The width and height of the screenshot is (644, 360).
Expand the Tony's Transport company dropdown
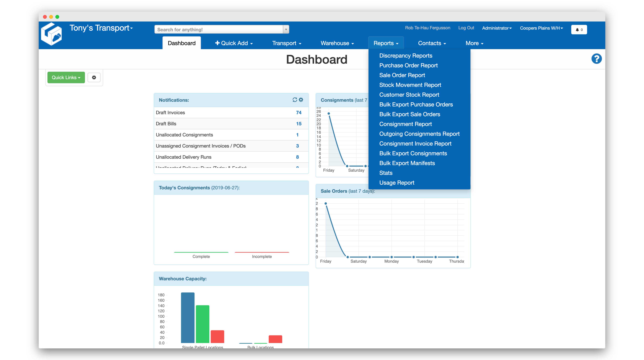click(101, 28)
